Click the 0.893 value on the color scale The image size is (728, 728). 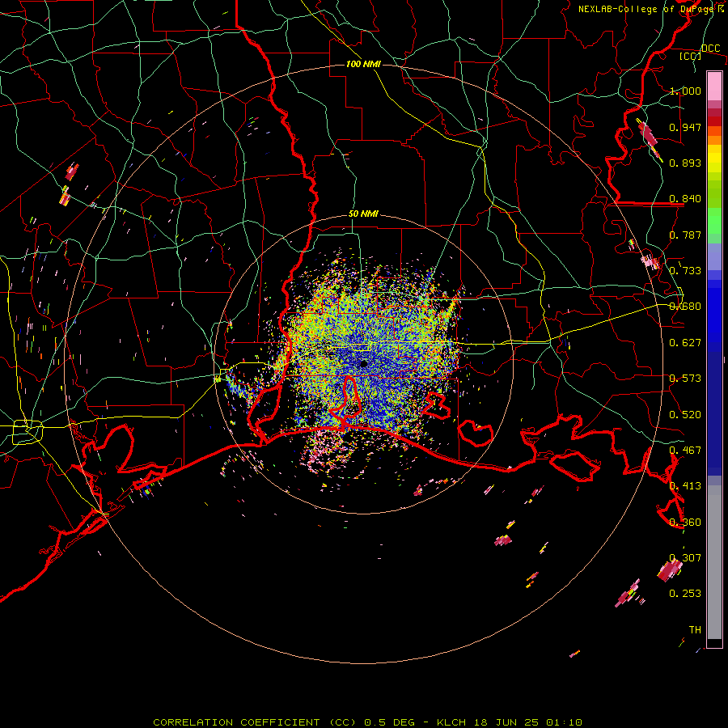click(685, 163)
